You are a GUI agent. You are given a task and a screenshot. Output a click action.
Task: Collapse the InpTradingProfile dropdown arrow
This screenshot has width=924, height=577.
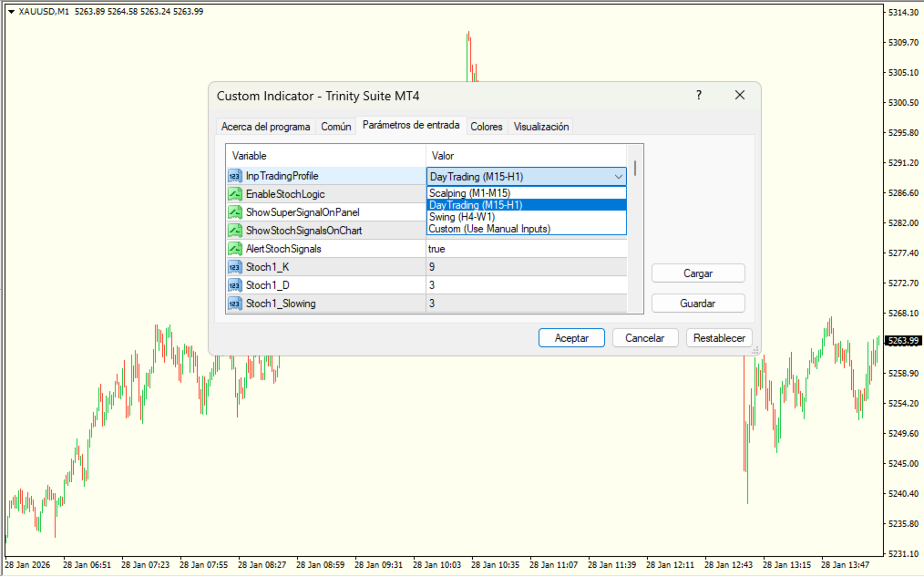(x=618, y=177)
